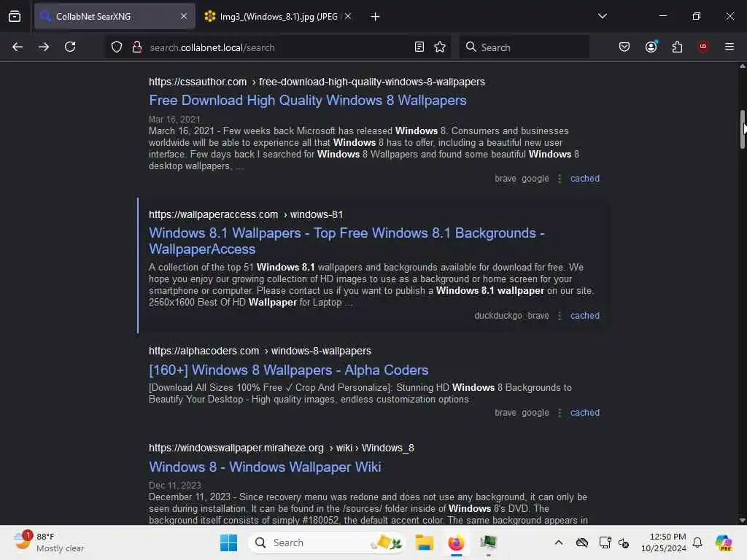Open the display or network tray icon
747x560 pixels.
(605, 542)
